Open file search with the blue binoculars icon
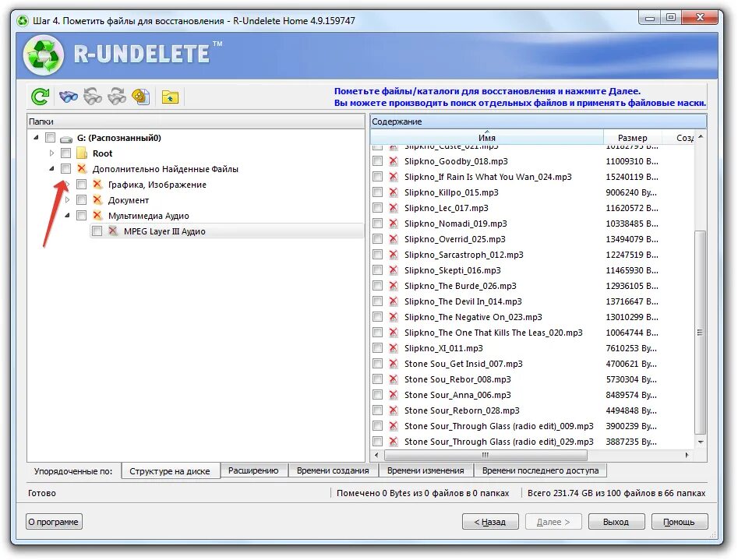Image resolution: width=738 pixels, height=560 pixels. point(69,97)
